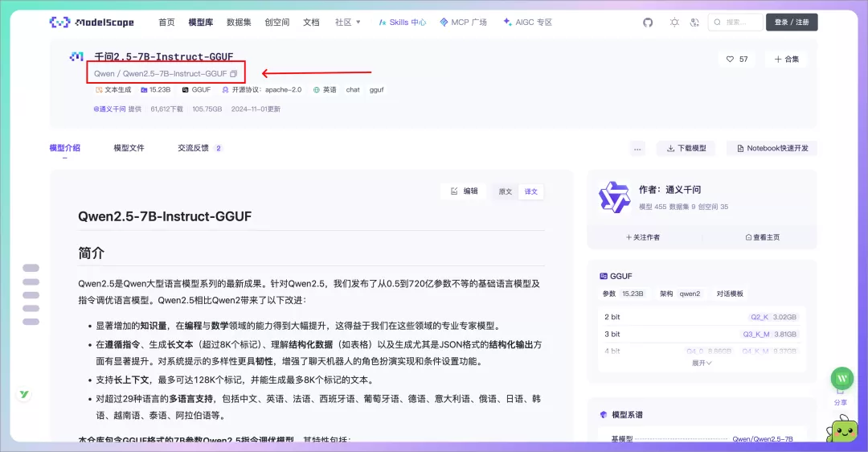Screen dimensions: 868x452
Task: Click the 英语 language tag
Action: [x=325, y=90]
